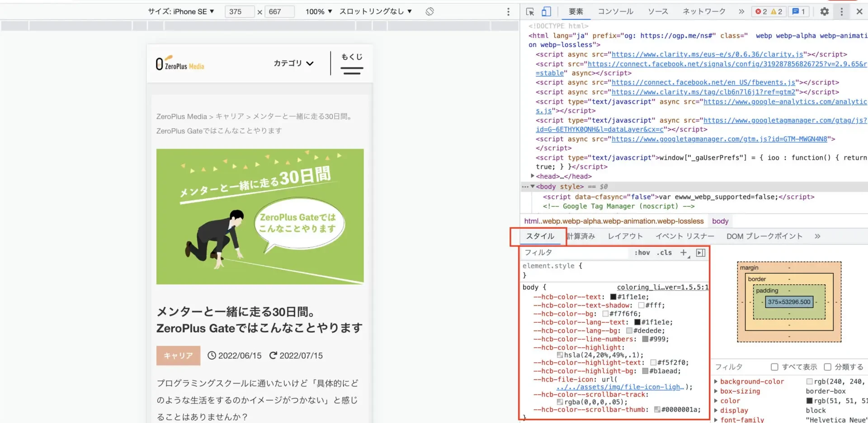Click the body breadcrumb item
This screenshot has height=423, width=868.
pyautogui.click(x=720, y=221)
